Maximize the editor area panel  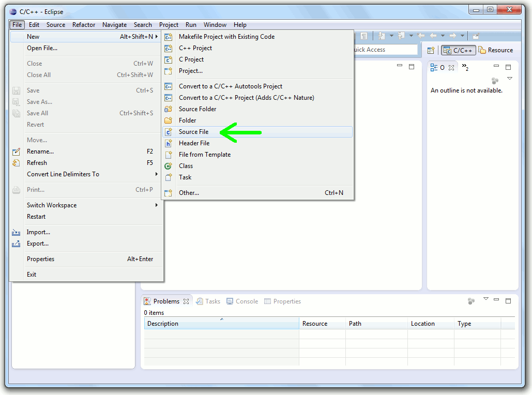pyautogui.click(x=412, y=67)
